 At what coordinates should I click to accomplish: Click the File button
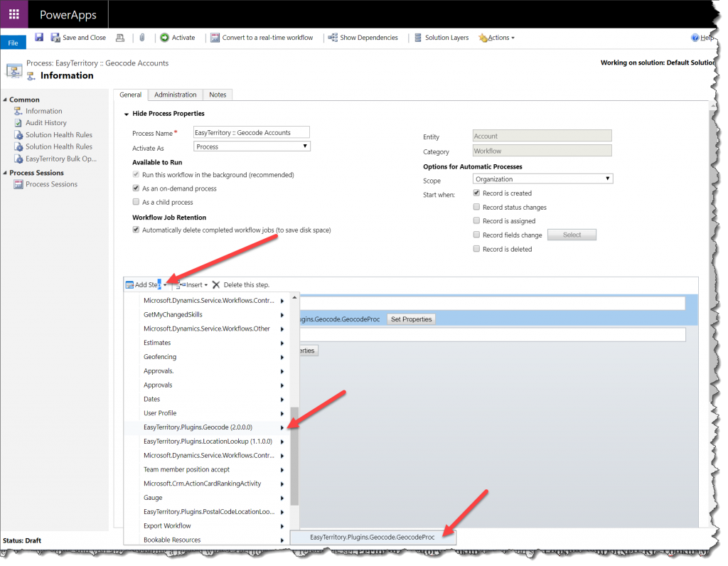13,43
